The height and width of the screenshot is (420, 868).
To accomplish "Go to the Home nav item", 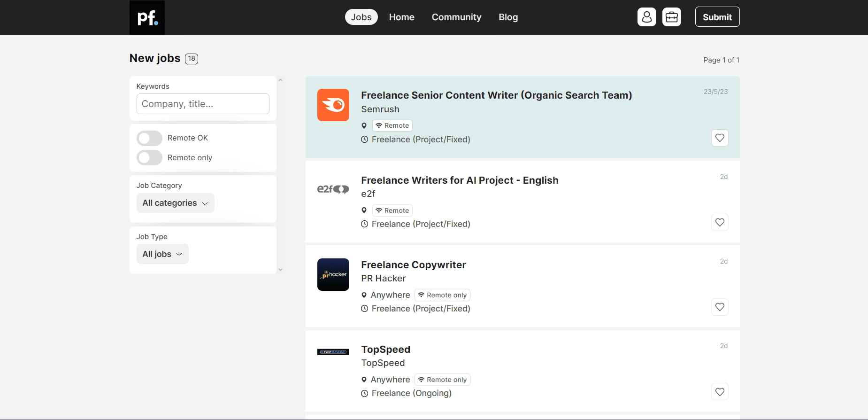I will tap(401, 17).
